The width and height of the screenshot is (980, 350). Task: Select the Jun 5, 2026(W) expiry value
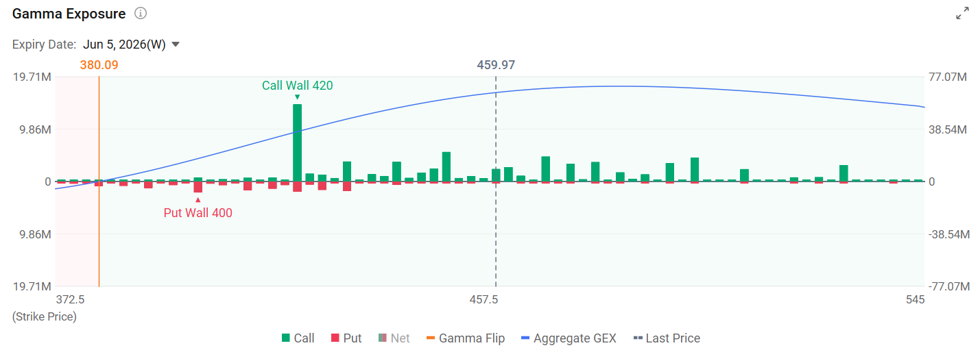(124, 45)
